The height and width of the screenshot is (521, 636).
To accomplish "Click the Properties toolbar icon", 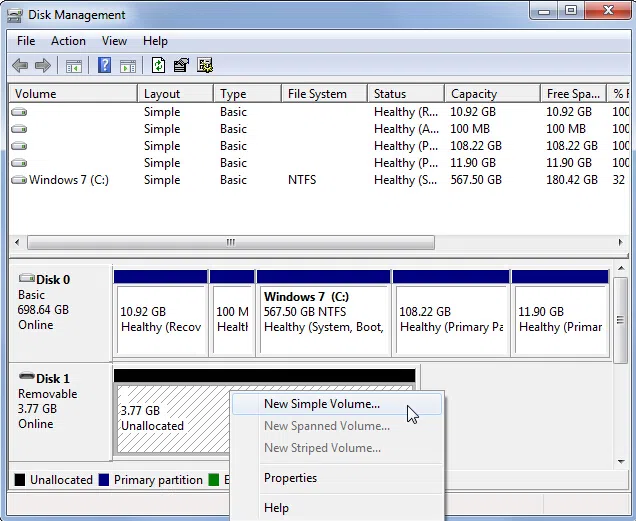I will click(x=181, y=66).
